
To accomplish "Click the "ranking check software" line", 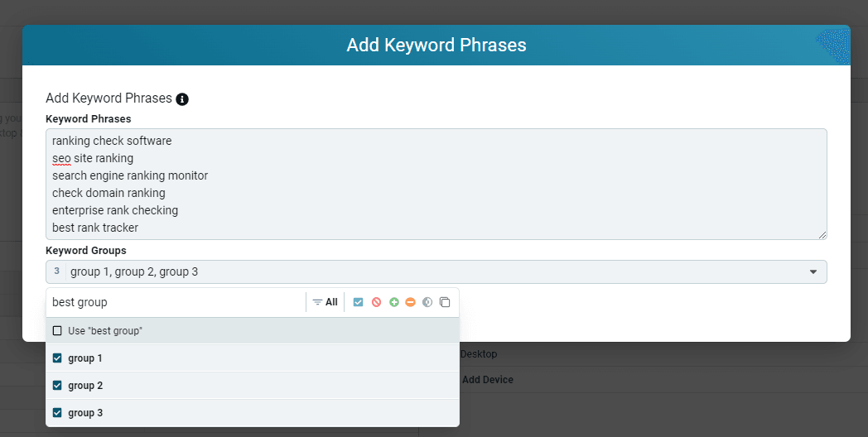I will (112, 141).
